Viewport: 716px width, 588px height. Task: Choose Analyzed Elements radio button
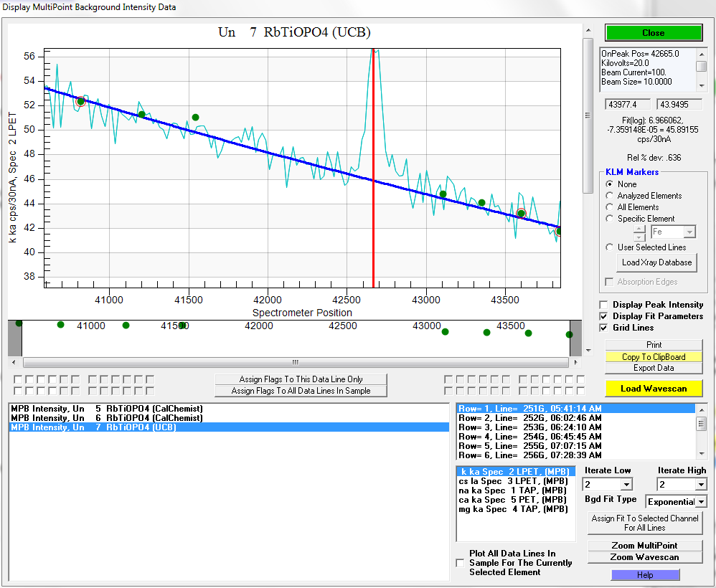[x=610, y=196]
